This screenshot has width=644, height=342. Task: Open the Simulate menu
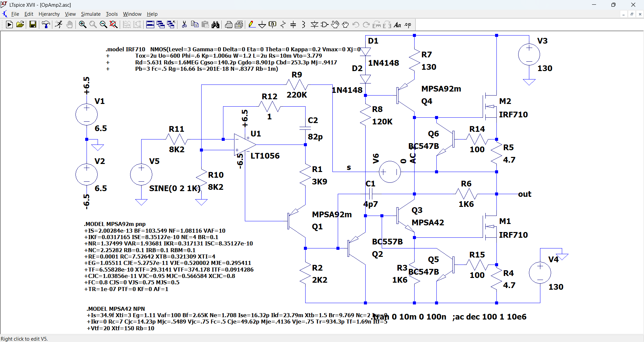91,14
